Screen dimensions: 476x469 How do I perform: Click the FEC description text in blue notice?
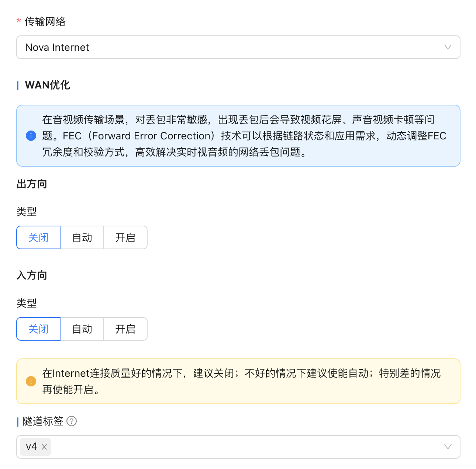point(244,136)
